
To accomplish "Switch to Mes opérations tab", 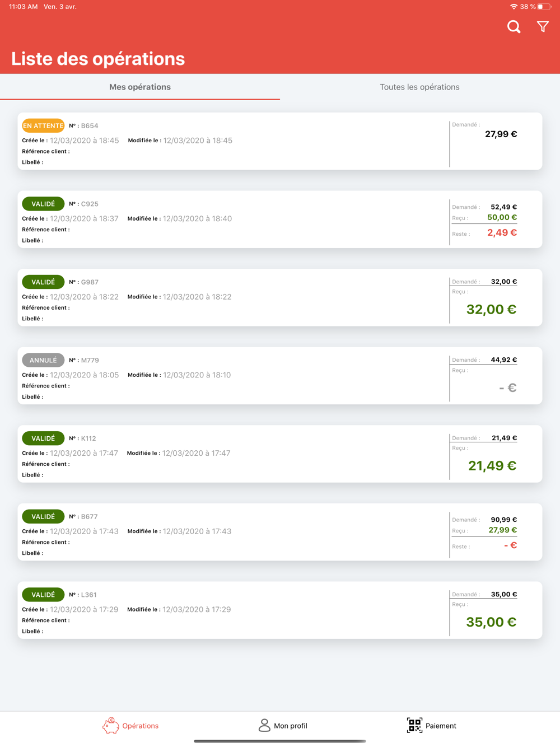I will (140, 87).
